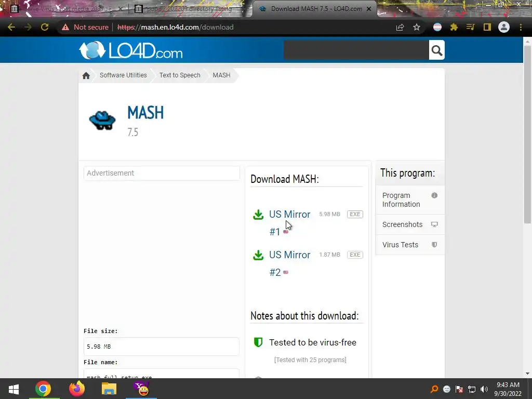Click the 'Tested with 25 programs' text
532x399 pixels.
coord(310,360)
